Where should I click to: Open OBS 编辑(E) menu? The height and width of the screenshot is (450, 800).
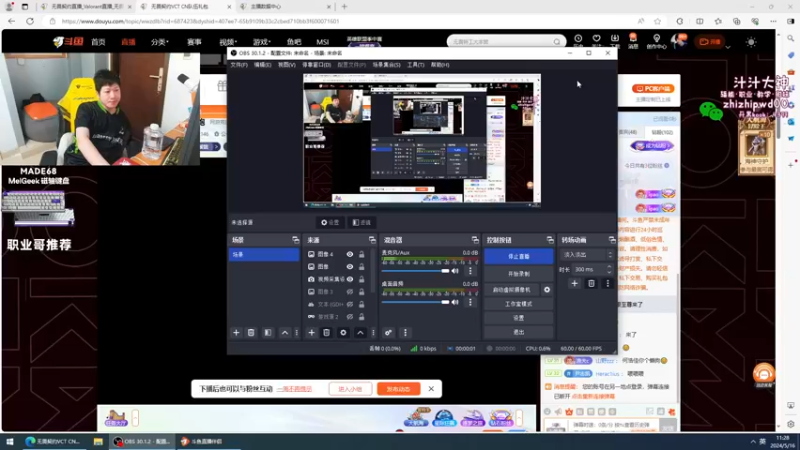[x=263, y=65]
